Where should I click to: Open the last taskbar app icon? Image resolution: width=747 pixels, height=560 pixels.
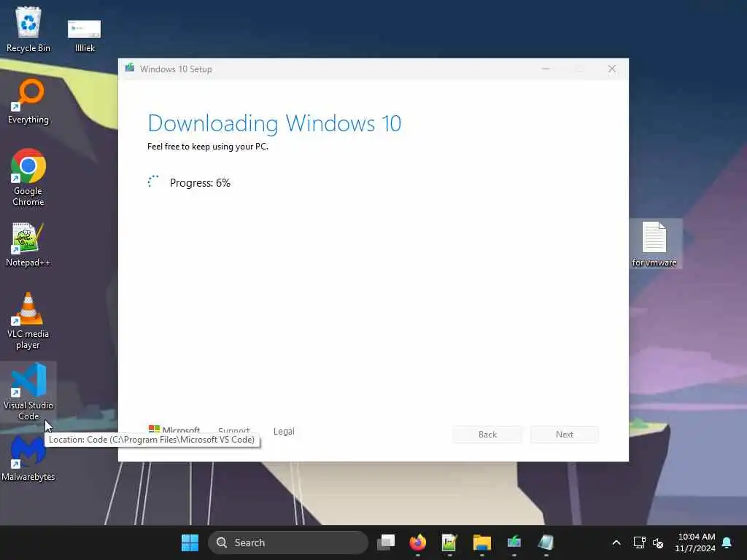[x=546, y=542]
